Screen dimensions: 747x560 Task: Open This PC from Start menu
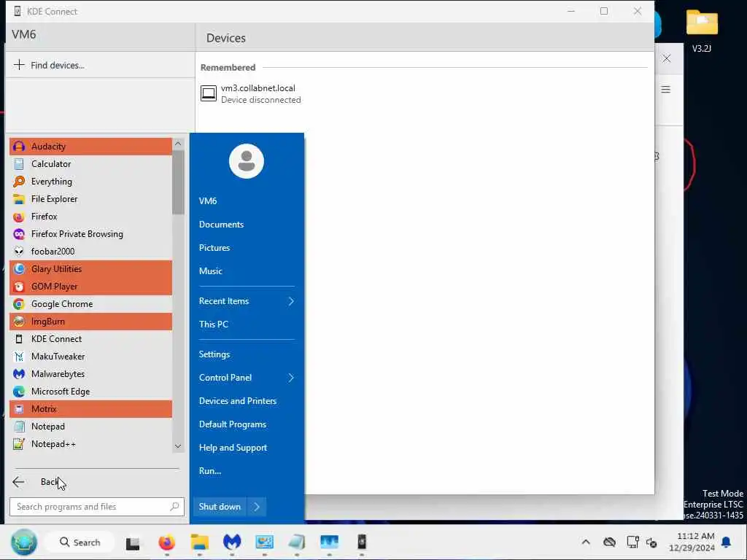tap(214, 324)
